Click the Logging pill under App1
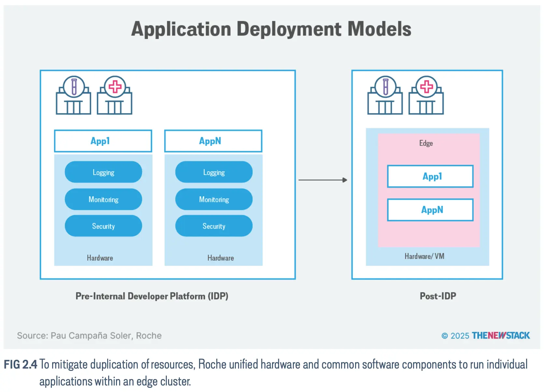This screenshot has width=544, height=392. coord(103,172)
